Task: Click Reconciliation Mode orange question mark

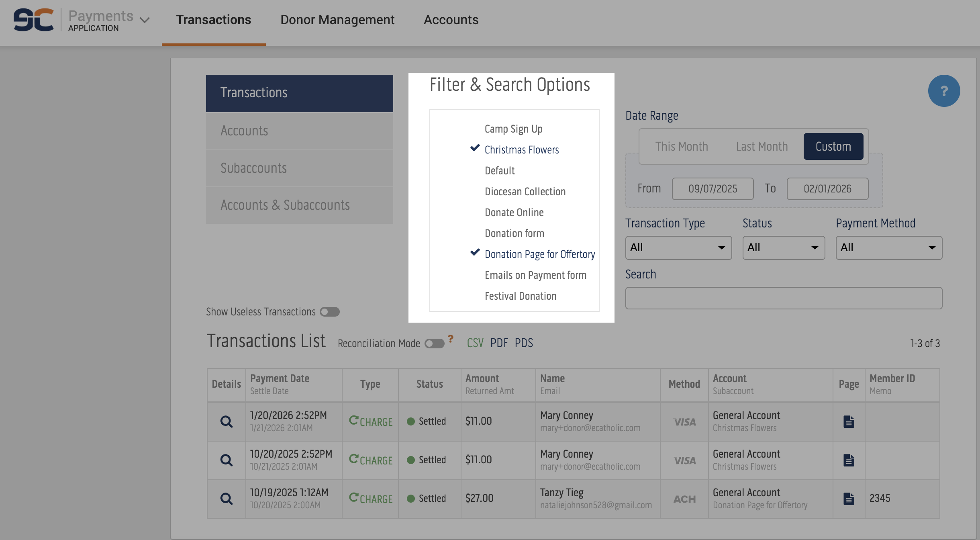Action: pyautogui.click(x=451, y=339)
